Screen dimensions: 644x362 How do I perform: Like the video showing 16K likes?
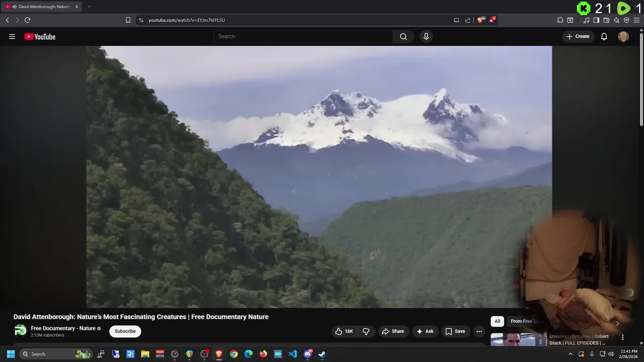click(x=344, y=331)
